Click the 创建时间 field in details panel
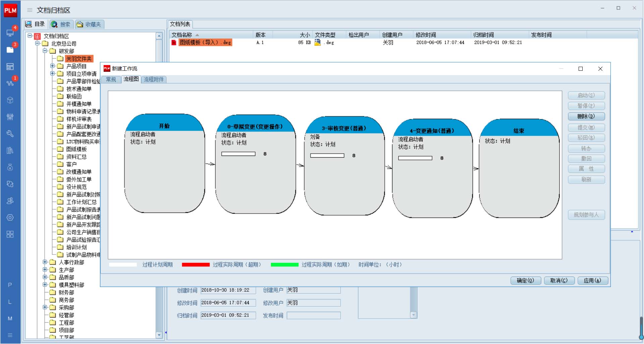 [x=228, y=290]
